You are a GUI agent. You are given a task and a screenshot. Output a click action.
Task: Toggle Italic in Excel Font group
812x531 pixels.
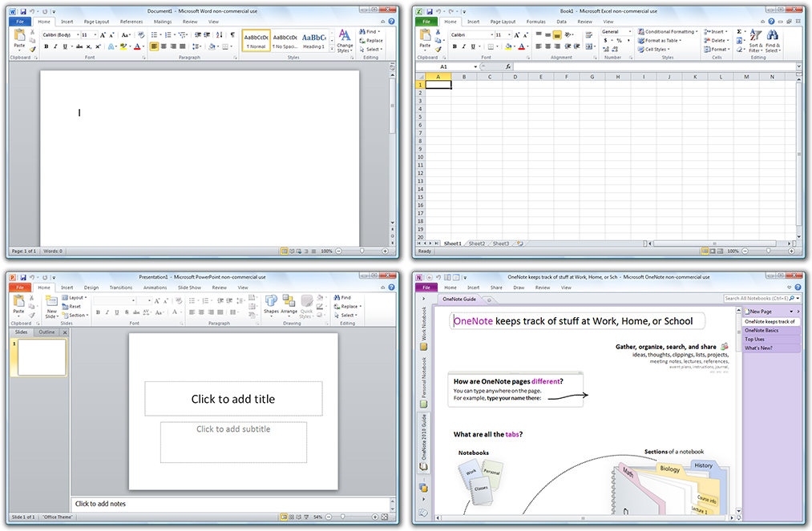click(463, 46)
